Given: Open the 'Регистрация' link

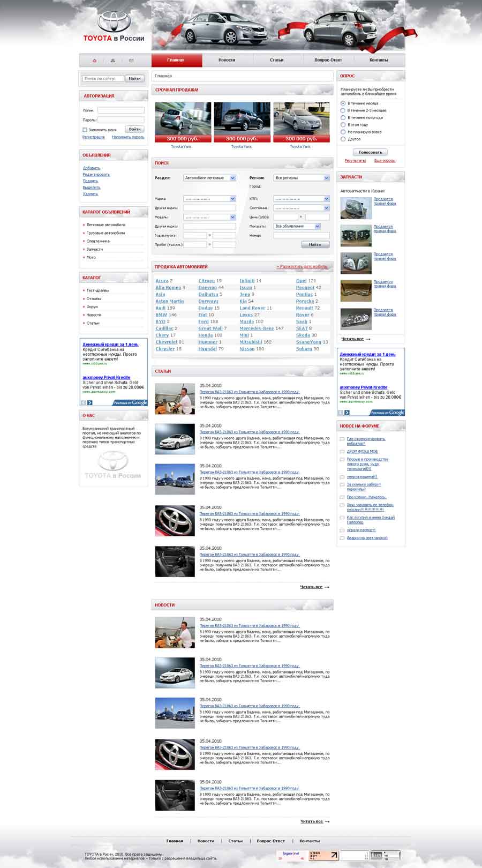Looking at the screenshot, I should [x=94, y=138].
